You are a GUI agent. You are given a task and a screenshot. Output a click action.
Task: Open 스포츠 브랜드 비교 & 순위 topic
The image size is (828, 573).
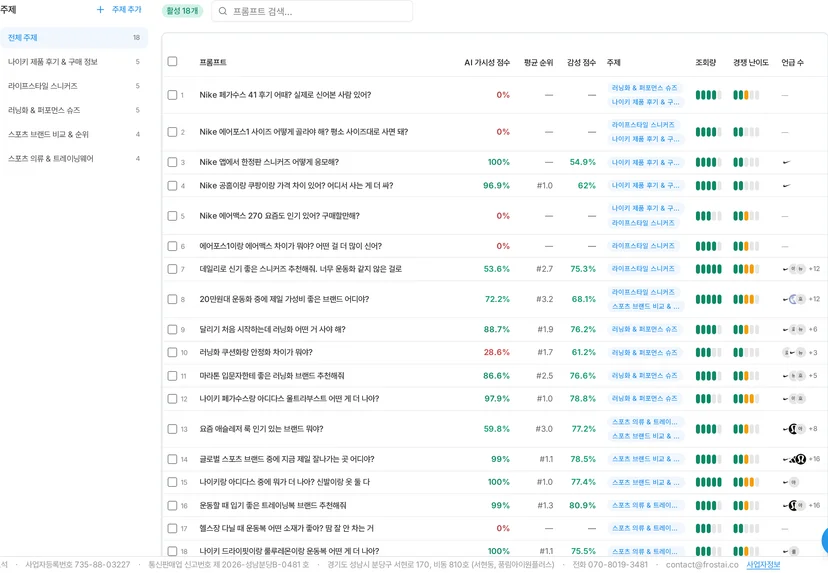pyautogui.click(x=74, y=134)
